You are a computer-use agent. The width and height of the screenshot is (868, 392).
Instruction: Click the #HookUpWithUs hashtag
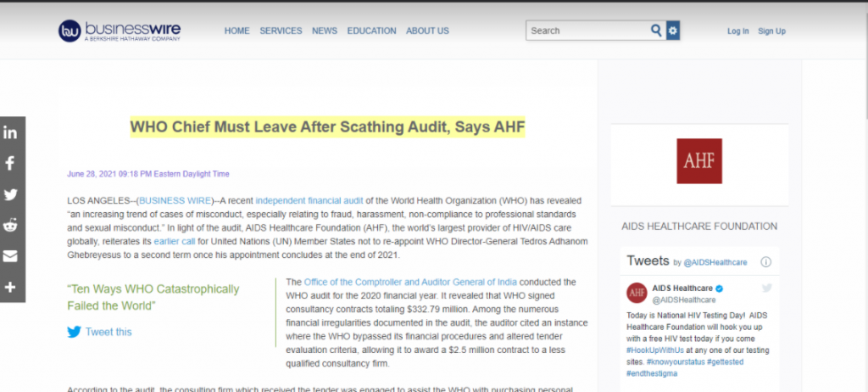(655, 350)
